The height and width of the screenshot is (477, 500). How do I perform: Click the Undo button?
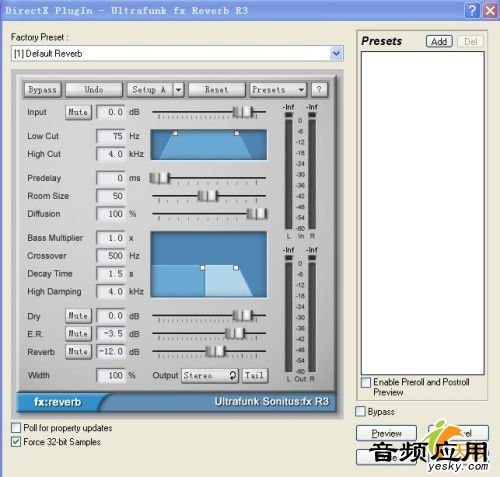click(x=94, y=90)
